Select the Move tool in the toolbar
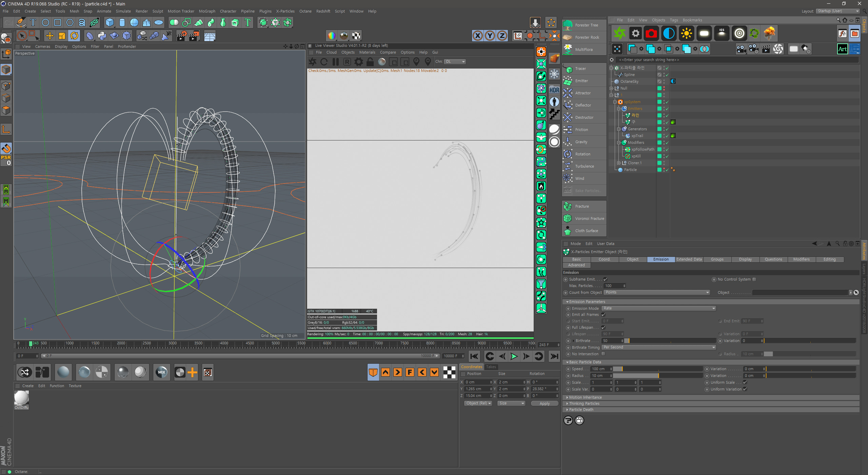The height and width of the screenshot is (475, 868). 50,36
